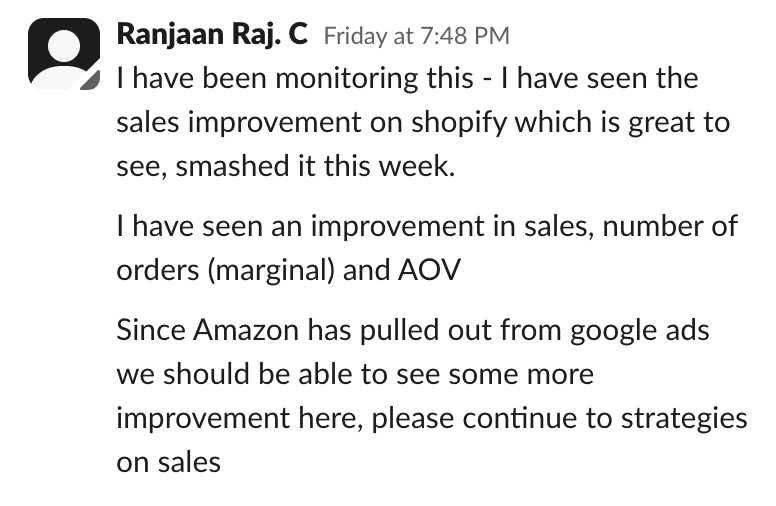Click the second paragraph about improvement in sales
776x506 pixels.
tap(427, 248)
